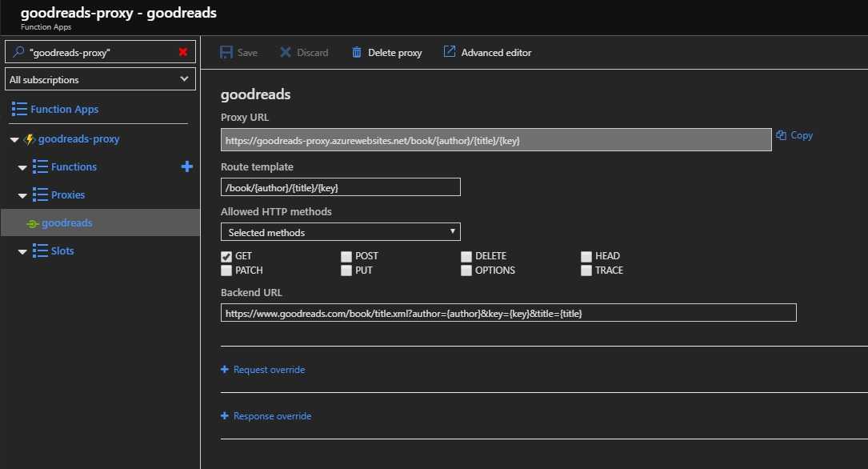Click the Discard X icon in toolbar
868x469 pixels.
point(286,53)
